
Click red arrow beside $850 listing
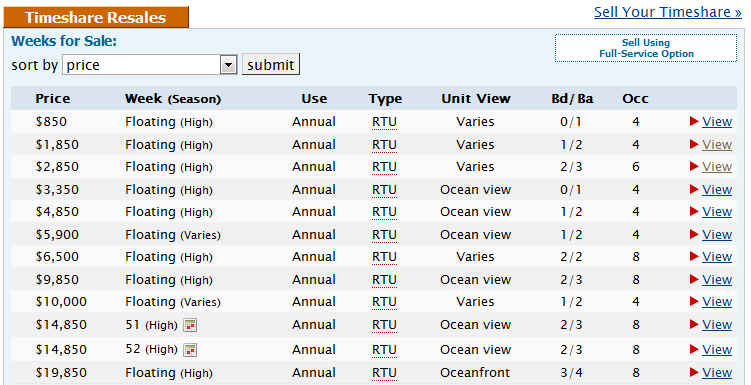(x=694, y=122)
